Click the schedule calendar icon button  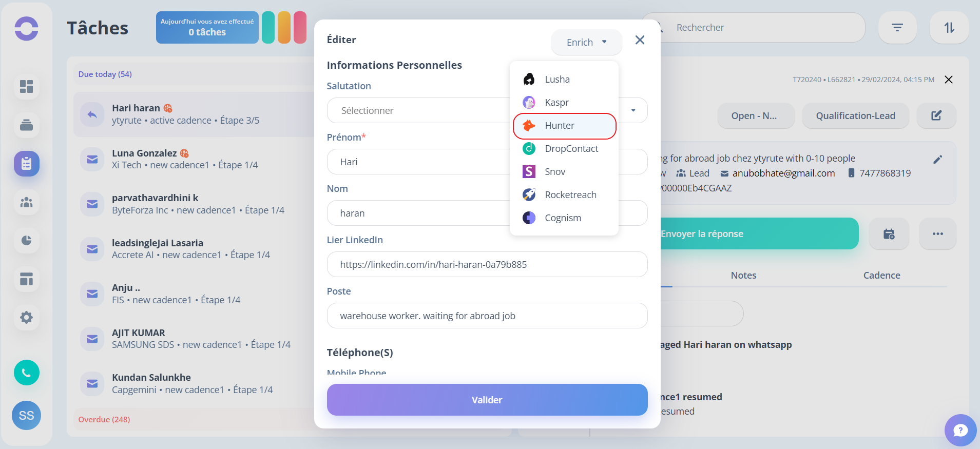pyautogui.click(x=889, y=234)
